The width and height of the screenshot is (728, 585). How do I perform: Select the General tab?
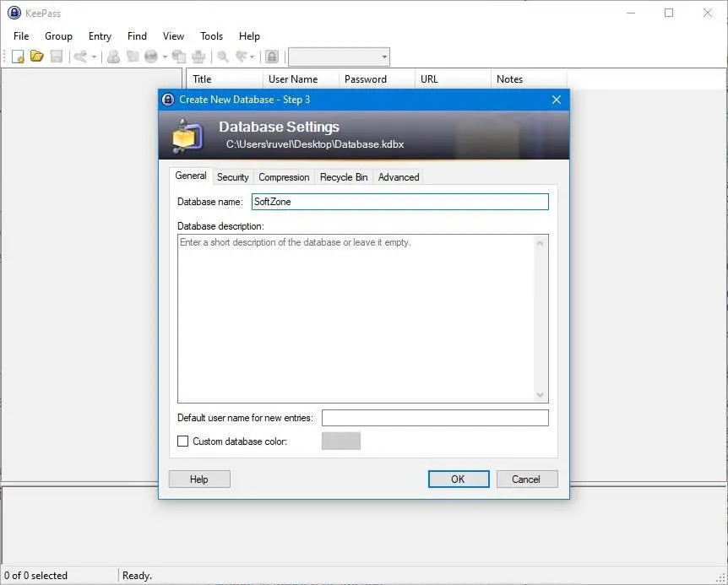pos(191,176)
